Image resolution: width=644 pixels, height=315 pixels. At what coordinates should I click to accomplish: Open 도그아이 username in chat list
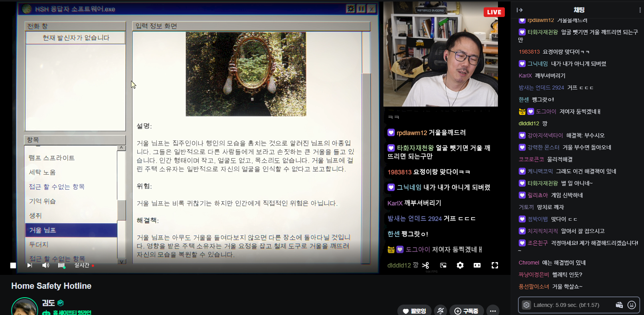[546, 111]
